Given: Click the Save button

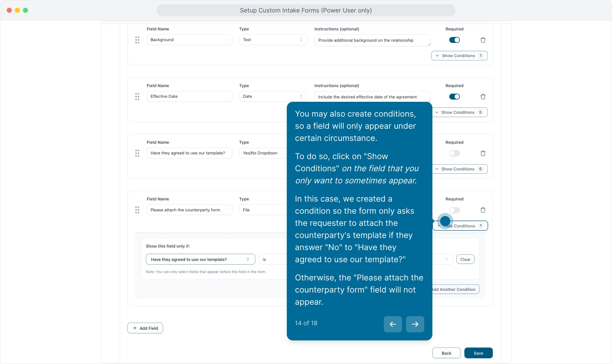Looking at the screenshot, I should 478,353.
